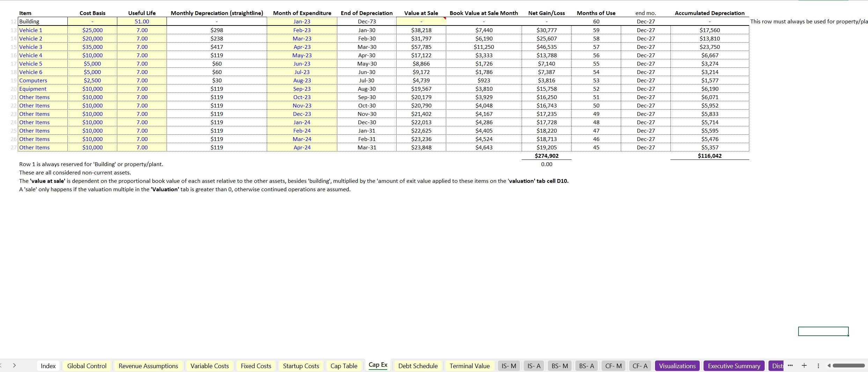Open the Index sheet tab

[48, 366]
